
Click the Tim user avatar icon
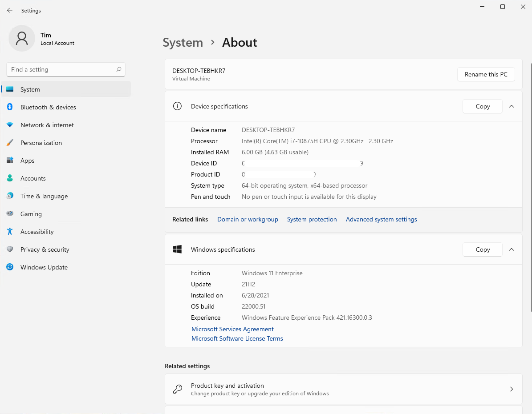[22, 38]
